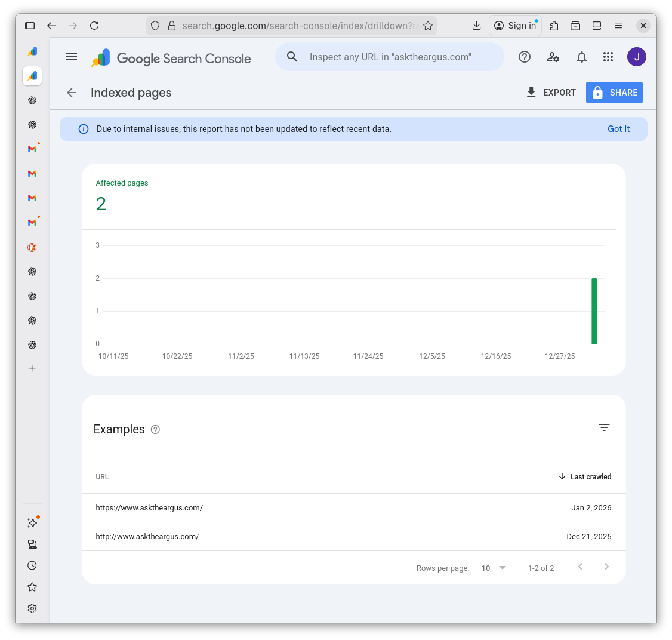Open the Google Search Console home icon
Image resolution: width=672 pixels, height=640 pixels.
pos(100,57)
